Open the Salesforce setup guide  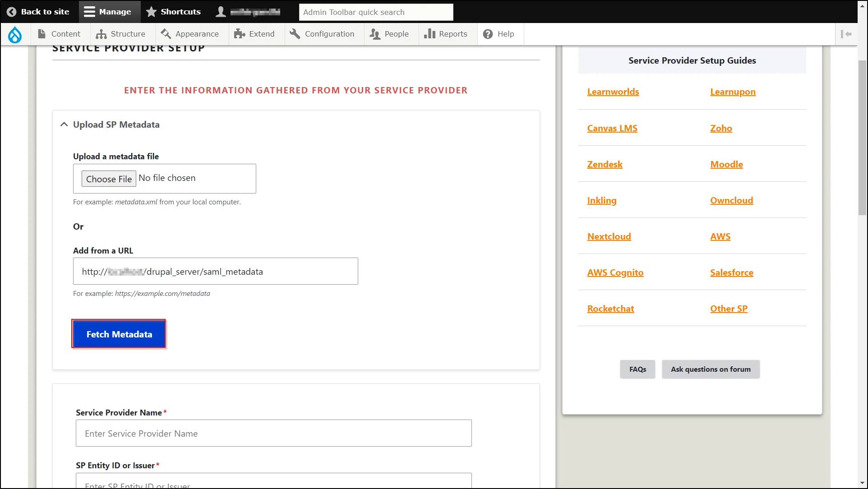731,272
